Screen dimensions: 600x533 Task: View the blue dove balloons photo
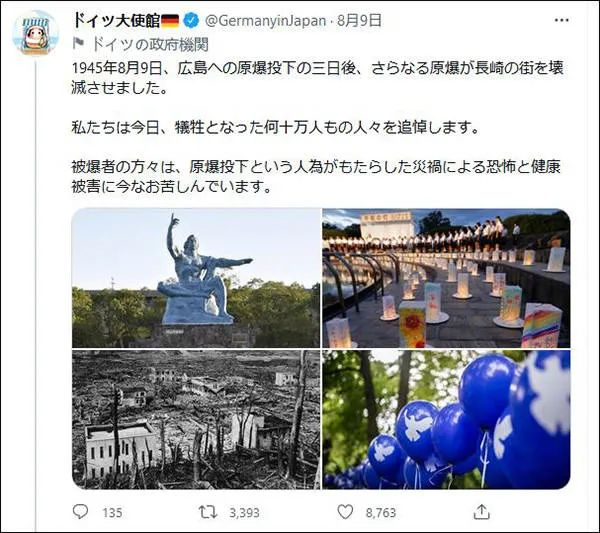(x=446, y=419)
